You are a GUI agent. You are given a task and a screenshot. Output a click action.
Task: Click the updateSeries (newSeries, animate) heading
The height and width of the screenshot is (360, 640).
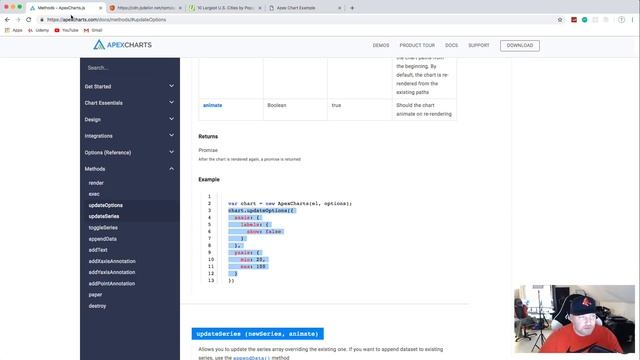tap(258, 334)
